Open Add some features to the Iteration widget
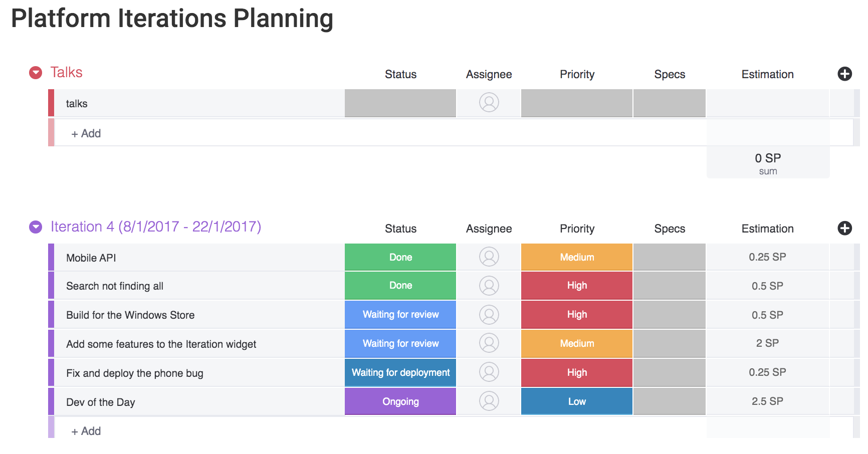Image resolution: width=868 pixels, height=454 pixels. [x=161, y=344]
